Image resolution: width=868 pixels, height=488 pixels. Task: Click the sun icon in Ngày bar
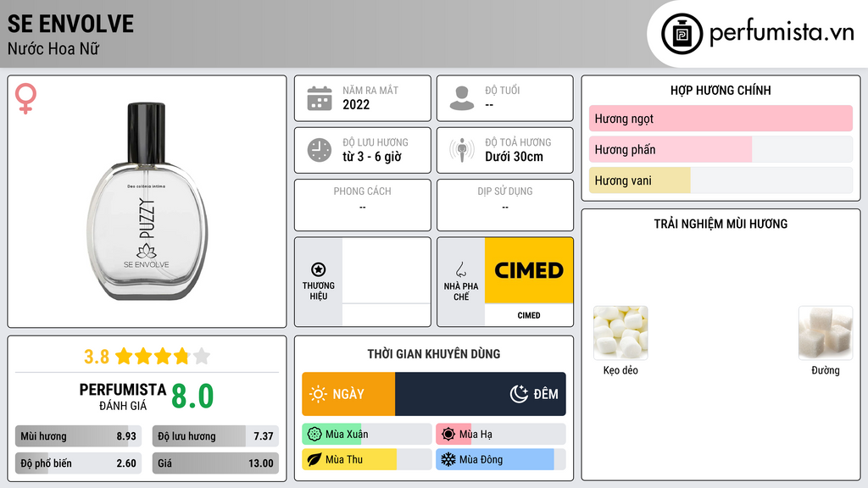pyautogui.click(x=318, y=394)
